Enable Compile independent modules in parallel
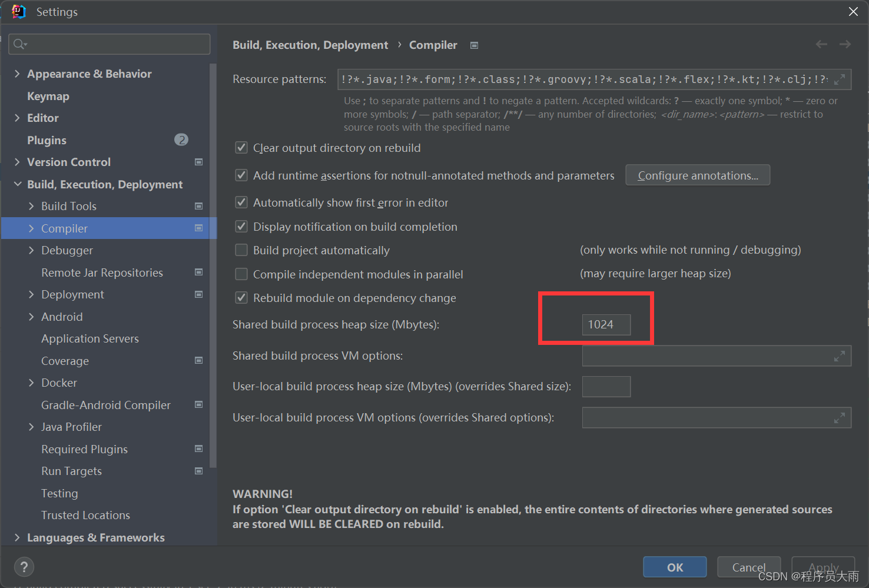This screenshot has height=588, width=869. [241, 274]
